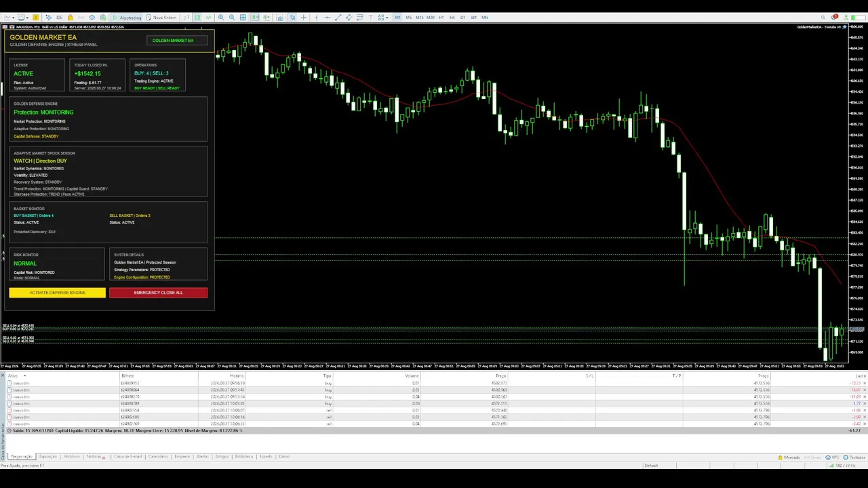
Task: Open the Exposição tab
Action: (x=47, y=457)
